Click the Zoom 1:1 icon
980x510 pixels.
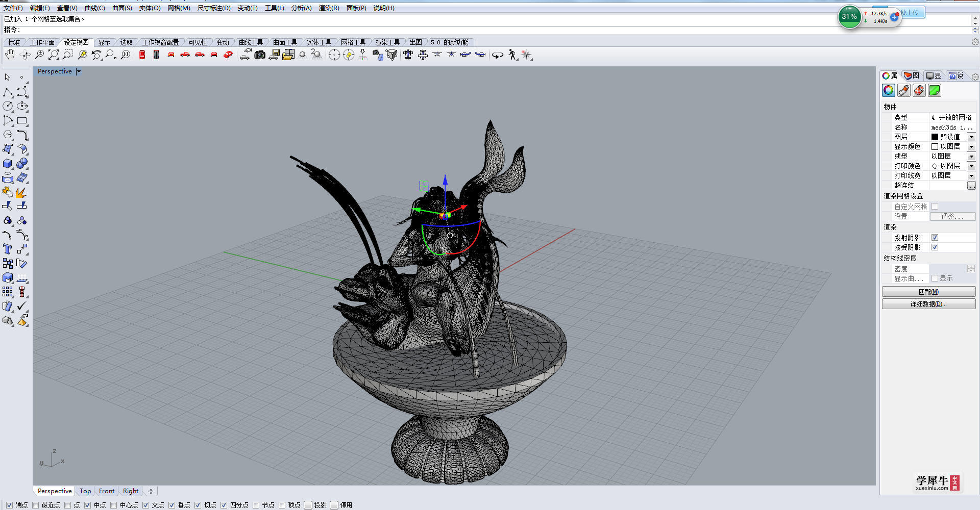click(125, 55)
